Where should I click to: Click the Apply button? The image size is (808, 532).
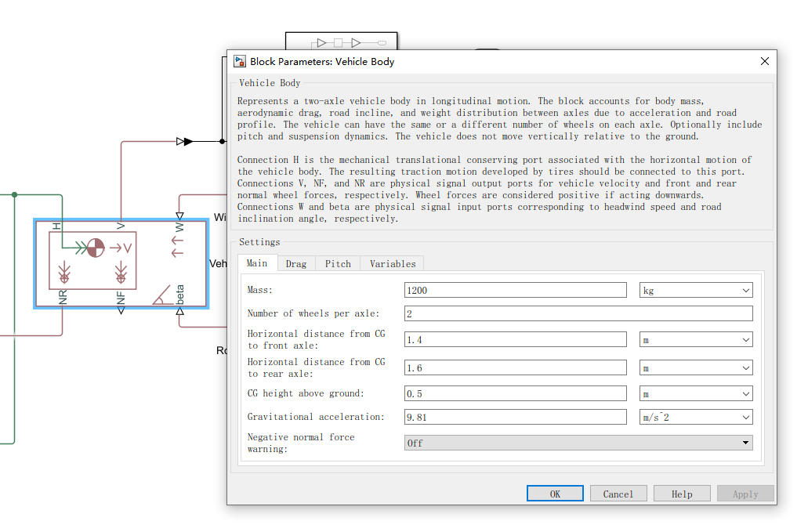(x=745, y=494)
